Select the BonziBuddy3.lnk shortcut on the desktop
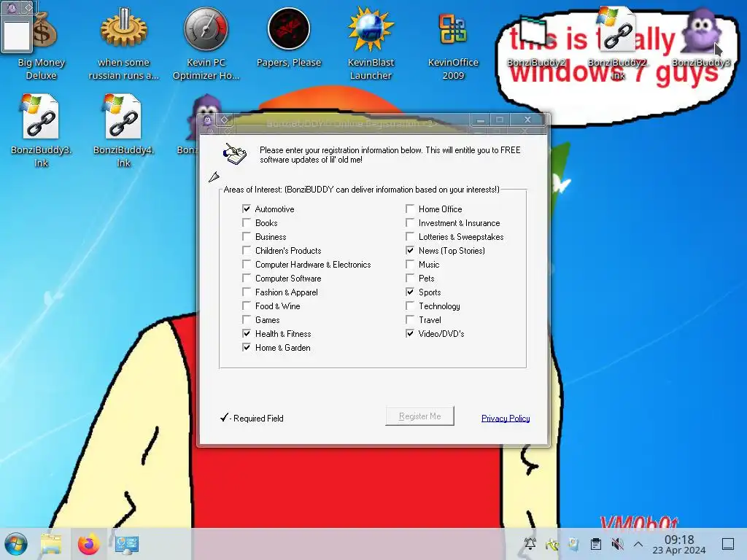Screen dimensions: 747x560 tap(41, 117)
